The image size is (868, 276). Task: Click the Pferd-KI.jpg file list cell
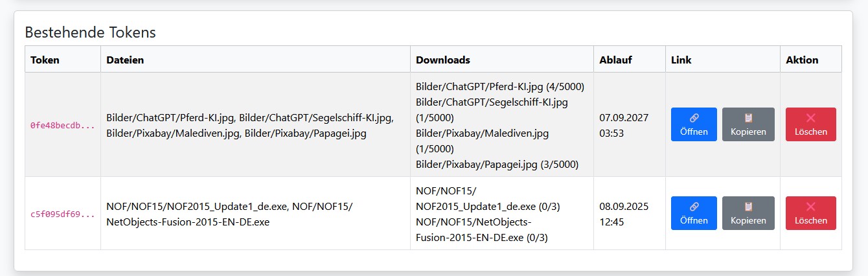click(250, 124)
